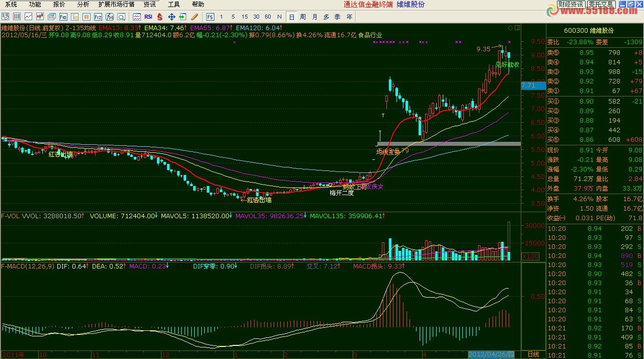Switch to the 季 quarterly period
Viewport: 644px width, 359px height.
[338, 17]
